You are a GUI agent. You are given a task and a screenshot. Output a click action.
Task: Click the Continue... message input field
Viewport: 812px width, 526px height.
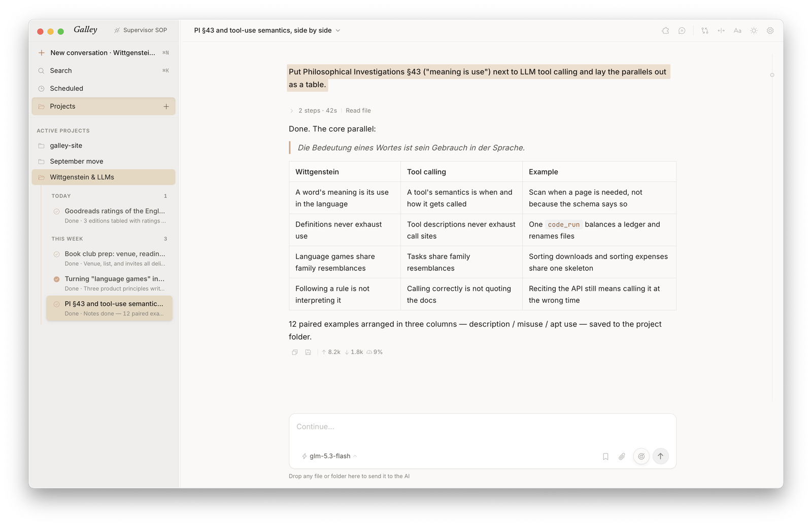pyautogui.click(x=483, y=427)
